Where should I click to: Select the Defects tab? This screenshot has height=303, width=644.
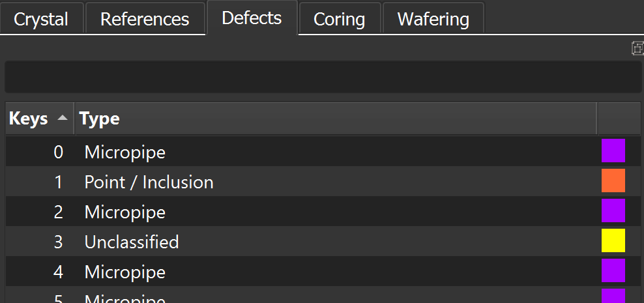click(x=252, y=18)
